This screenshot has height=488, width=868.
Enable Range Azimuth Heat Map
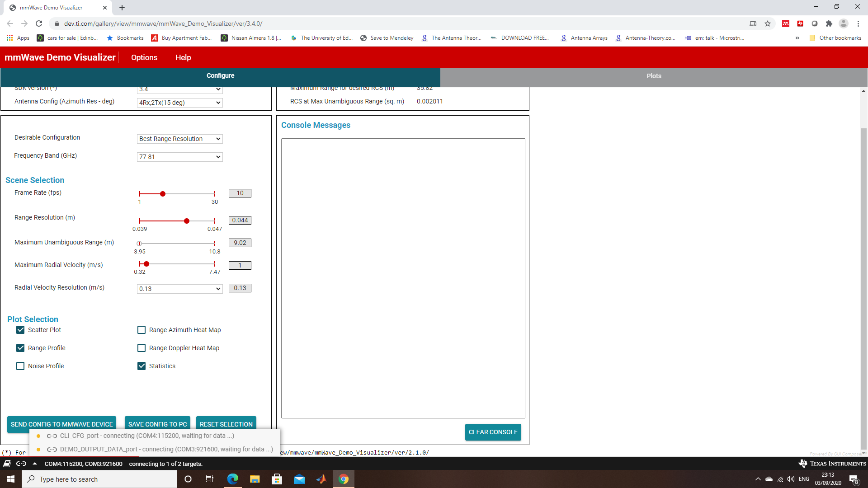pos(142,330)
